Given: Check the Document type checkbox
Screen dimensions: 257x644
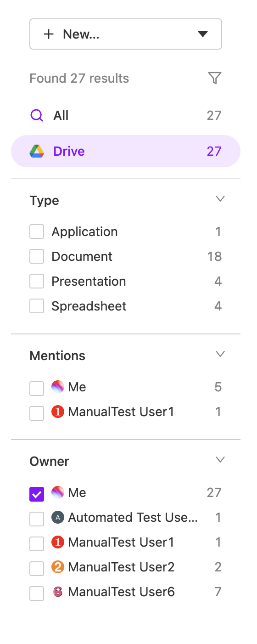Looking at the screenshot, I should 37,256.
